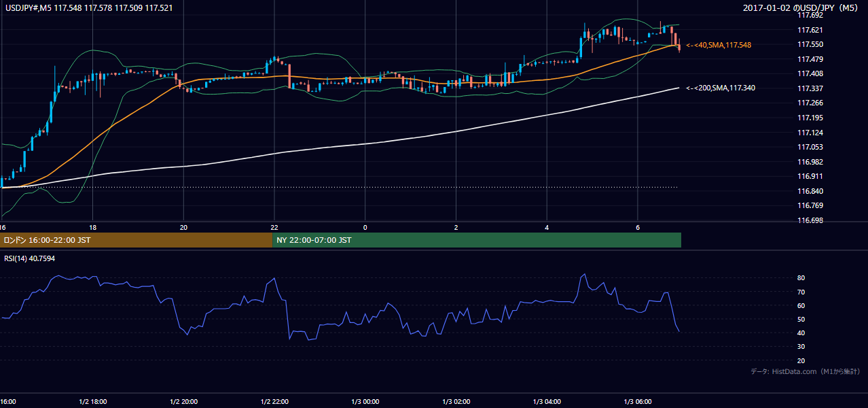Open the データ: HistData.com source credit
The height and width of the screenshot is (408, 868).
point(806,371)
